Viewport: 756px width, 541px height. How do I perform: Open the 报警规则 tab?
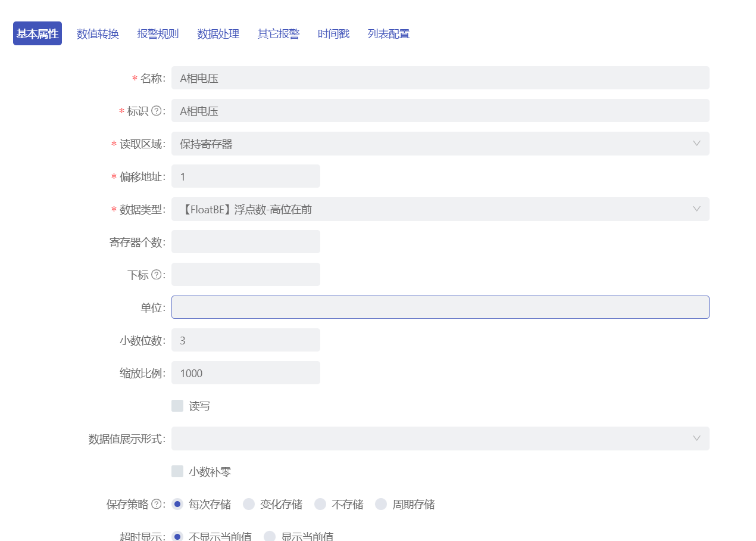158,34
